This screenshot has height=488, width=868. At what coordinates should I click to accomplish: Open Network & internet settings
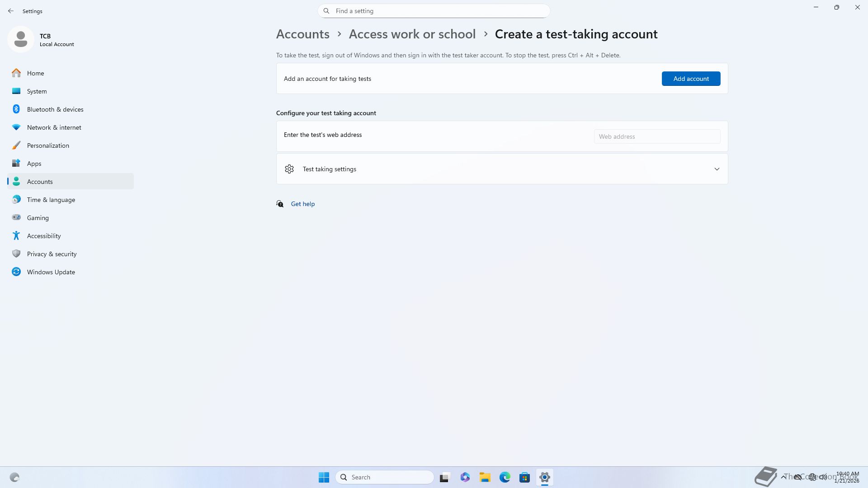click(x=54, y=127)
